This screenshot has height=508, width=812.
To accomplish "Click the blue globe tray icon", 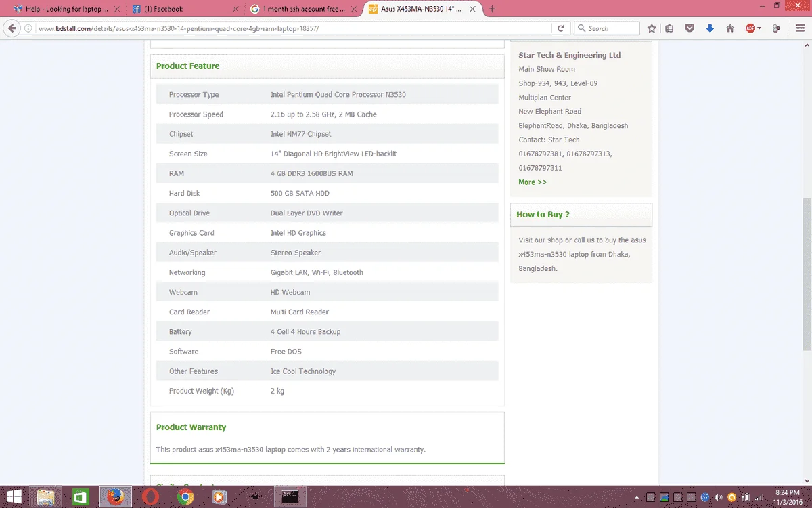I will tap(705, 497).
